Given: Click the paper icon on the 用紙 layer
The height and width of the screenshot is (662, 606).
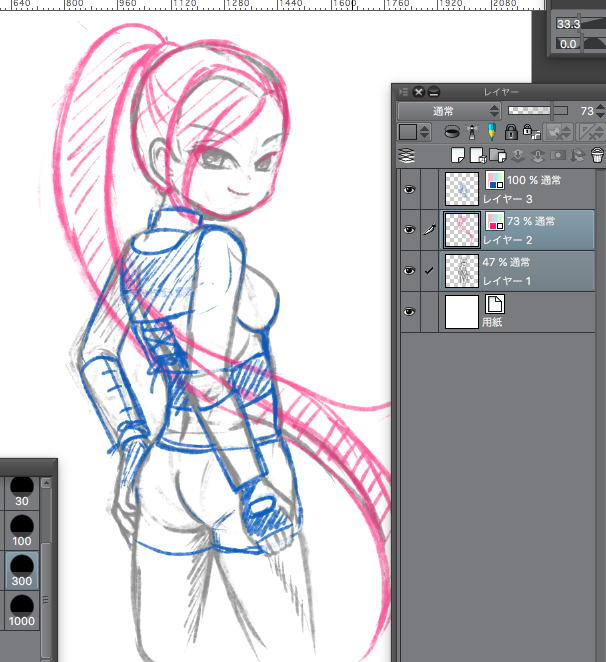Looking at the screenshot, I should coord(495,304).
